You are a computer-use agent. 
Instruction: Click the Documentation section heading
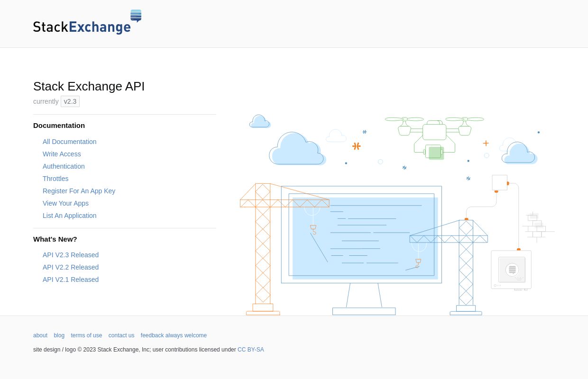point(59,126)
